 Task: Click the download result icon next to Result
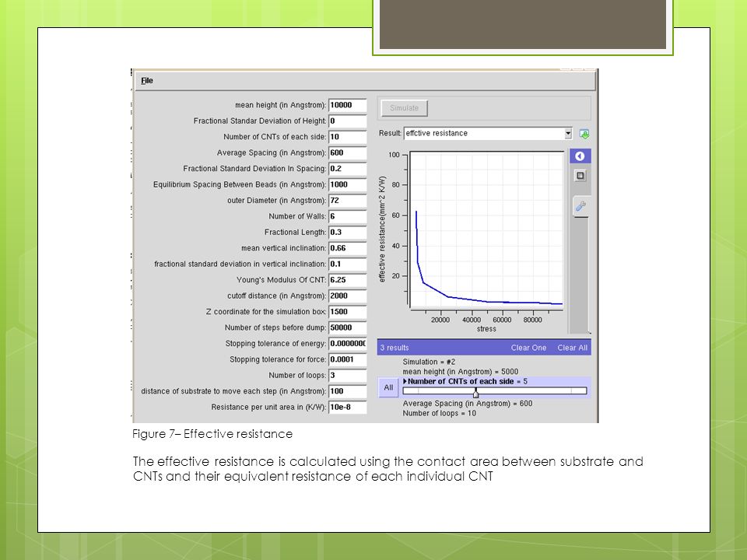tap(584, 134)
